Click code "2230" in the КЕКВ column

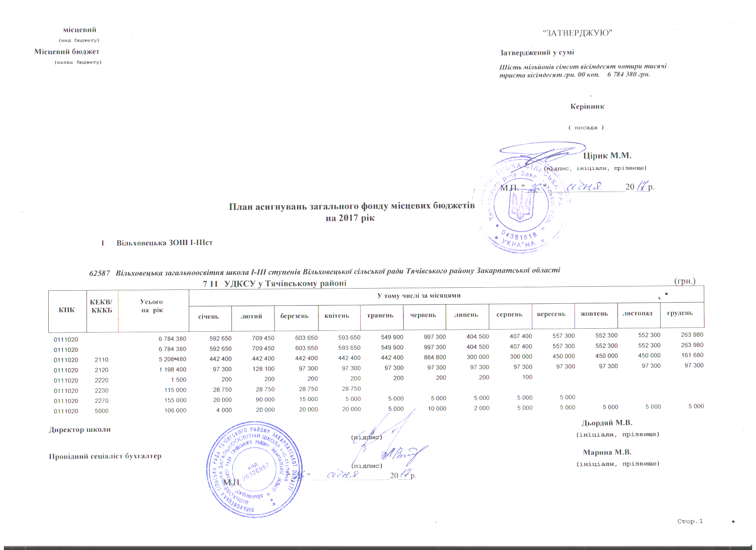coord(102,391)
